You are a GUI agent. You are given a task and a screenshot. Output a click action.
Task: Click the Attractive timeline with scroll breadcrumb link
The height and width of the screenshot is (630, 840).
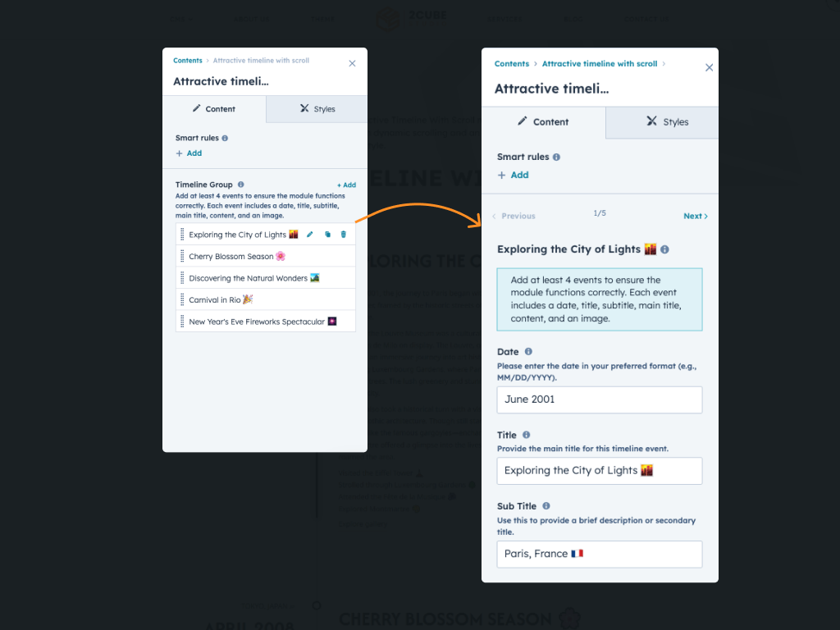(x=600, y=64)
